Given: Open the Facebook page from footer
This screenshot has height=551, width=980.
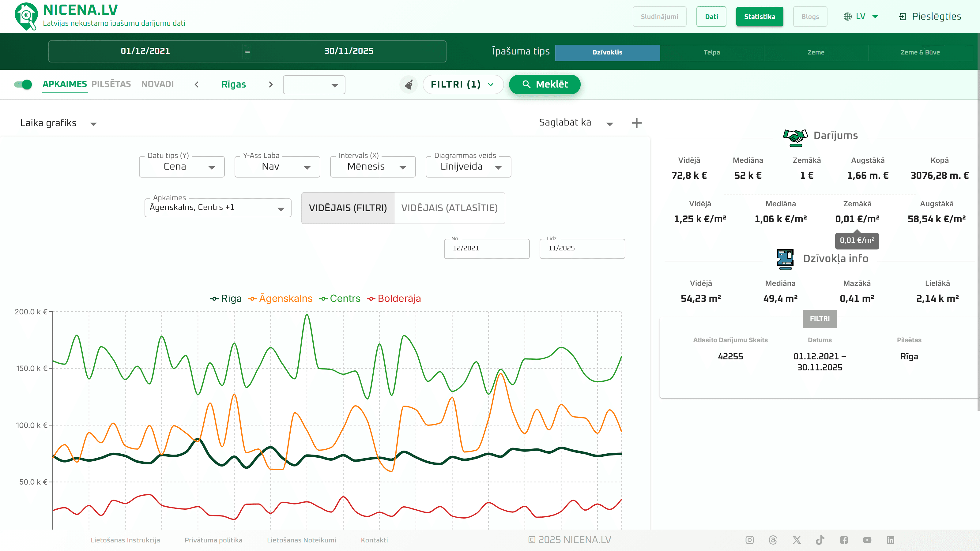Looking at the screenshot, I should click(844, 540).
